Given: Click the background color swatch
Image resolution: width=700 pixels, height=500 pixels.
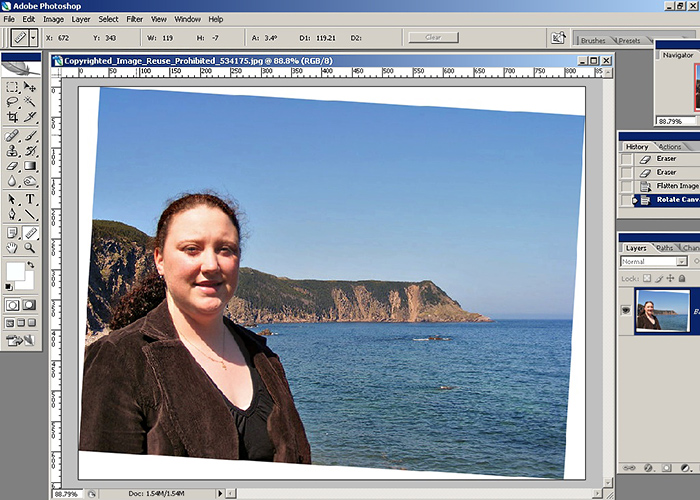Looking at the screenshot, I should click(28, 283).
